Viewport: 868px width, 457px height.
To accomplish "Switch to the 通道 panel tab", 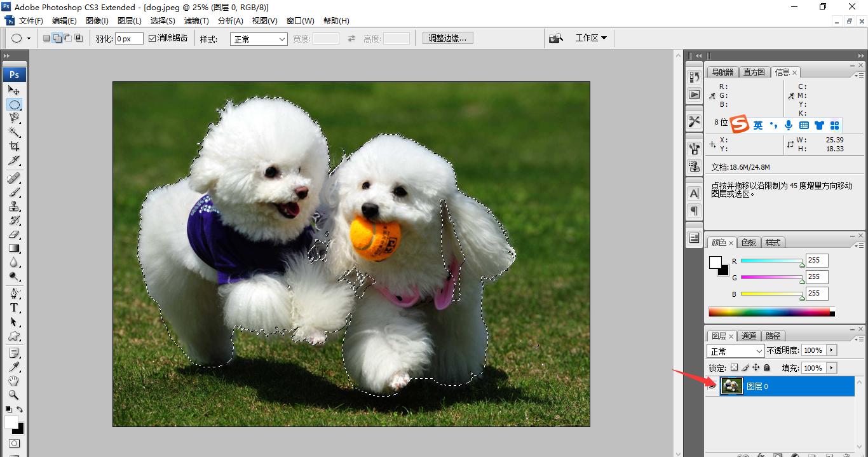I will pos(749,336).
